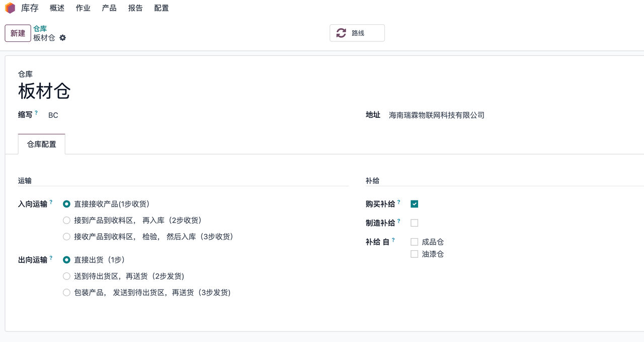Show help tooltip next to 制造补给

coord(399,221)
